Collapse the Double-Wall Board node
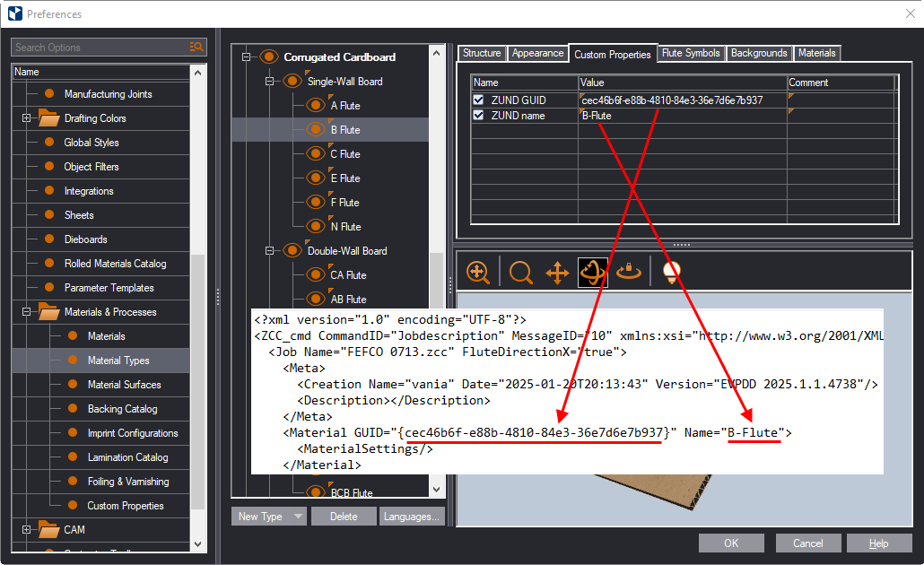Image resolution: width=924 pixels, height=565 pixels. [x=269, y=251]
